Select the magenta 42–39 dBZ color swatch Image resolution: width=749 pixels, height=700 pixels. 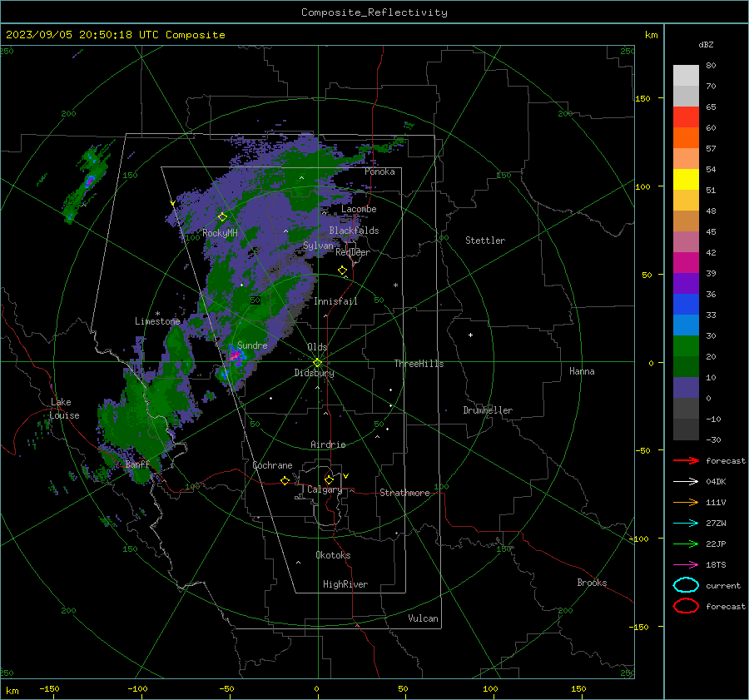pyautogui.click(x=686, y=263)
